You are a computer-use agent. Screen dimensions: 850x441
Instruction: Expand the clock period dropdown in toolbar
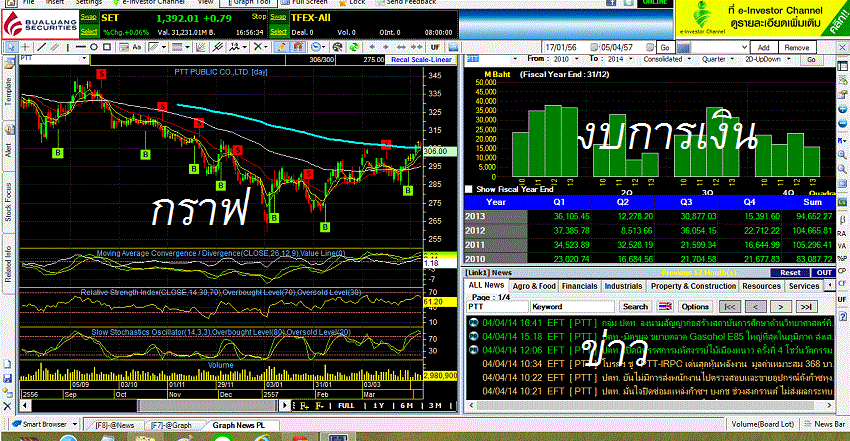[324, 47]
